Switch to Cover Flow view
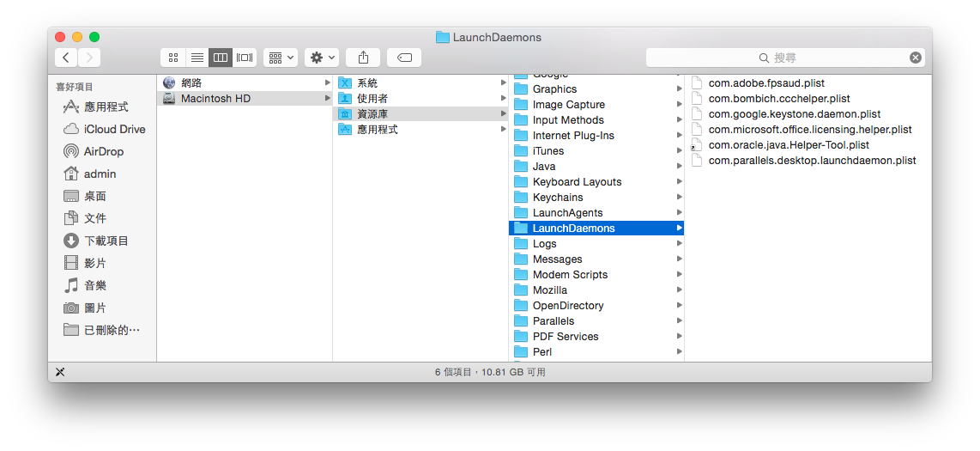 pos(245,58)
